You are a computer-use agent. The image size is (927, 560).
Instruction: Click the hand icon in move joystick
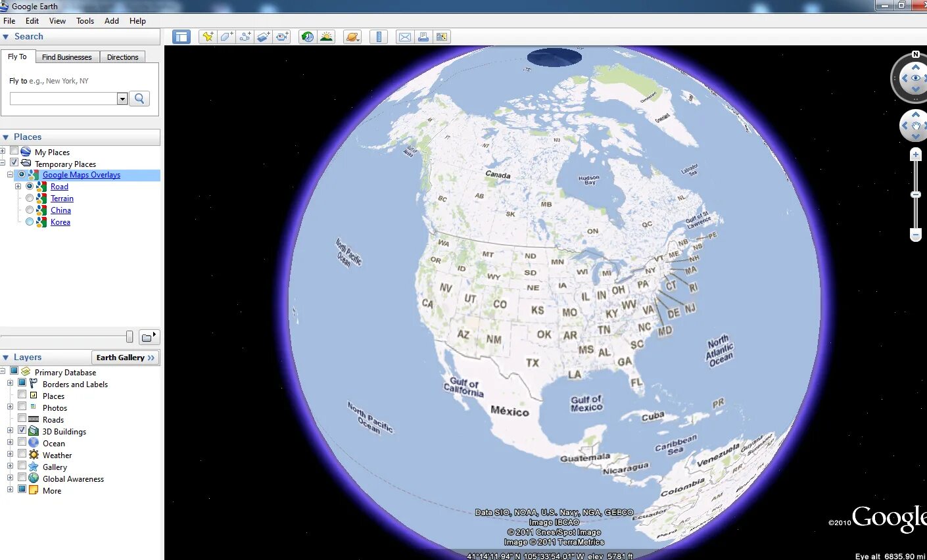(916, 126)
